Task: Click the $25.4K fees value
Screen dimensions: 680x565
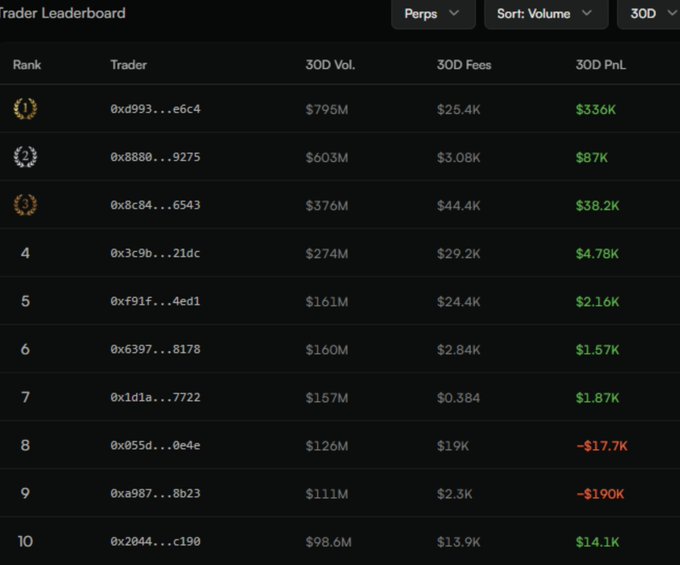Action: [x=459, y=110]
